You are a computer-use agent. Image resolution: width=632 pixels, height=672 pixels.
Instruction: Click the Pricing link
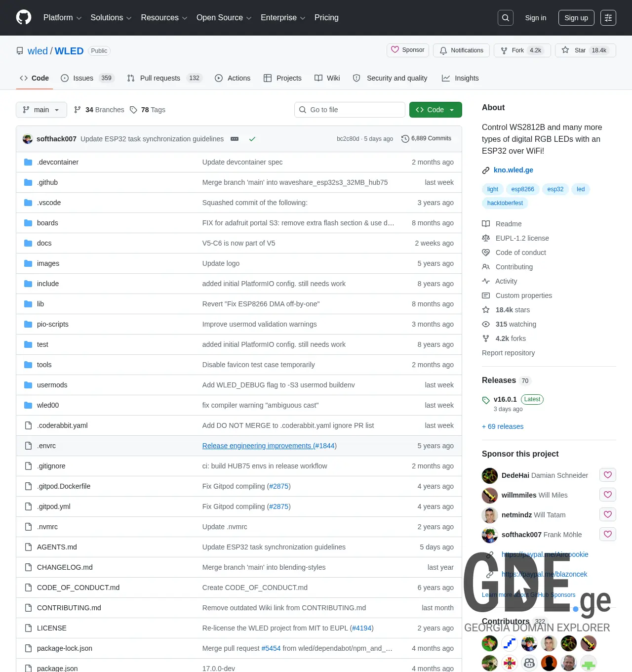click(x=326, y=18)
